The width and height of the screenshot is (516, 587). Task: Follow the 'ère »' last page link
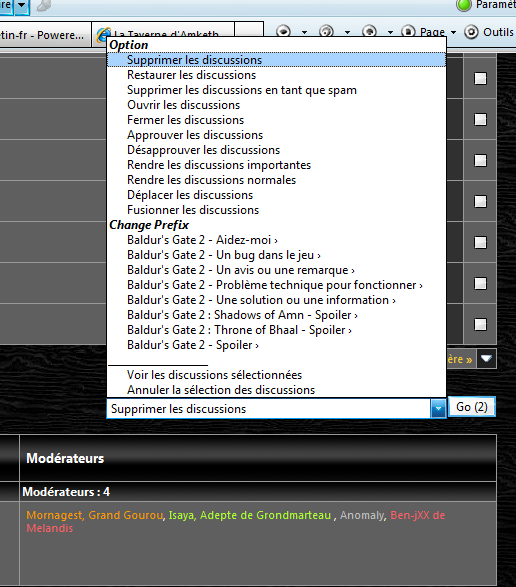(x=460, y=359)
